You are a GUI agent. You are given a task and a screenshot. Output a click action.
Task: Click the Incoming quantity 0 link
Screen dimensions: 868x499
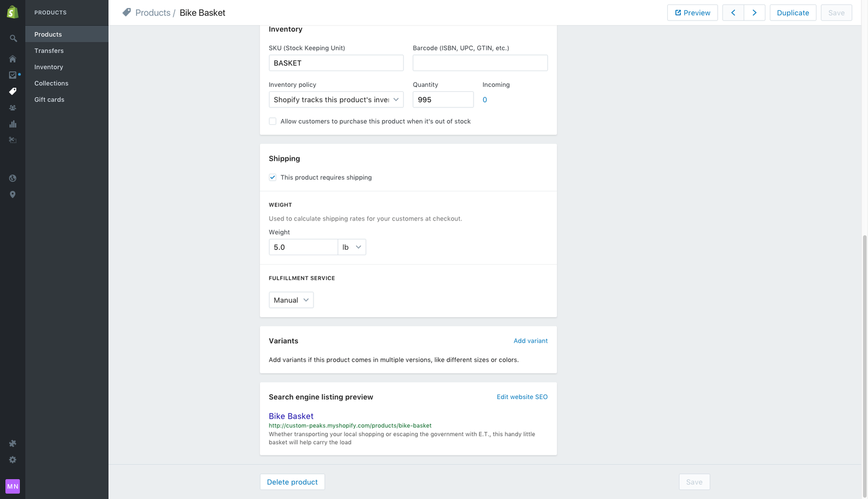[485, 100]
